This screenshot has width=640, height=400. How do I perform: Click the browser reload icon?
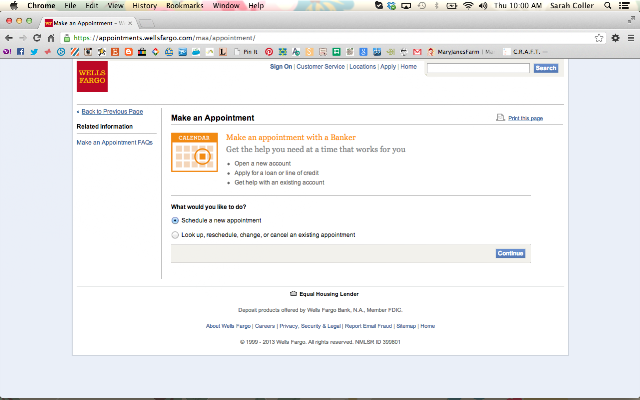[37, 38]
